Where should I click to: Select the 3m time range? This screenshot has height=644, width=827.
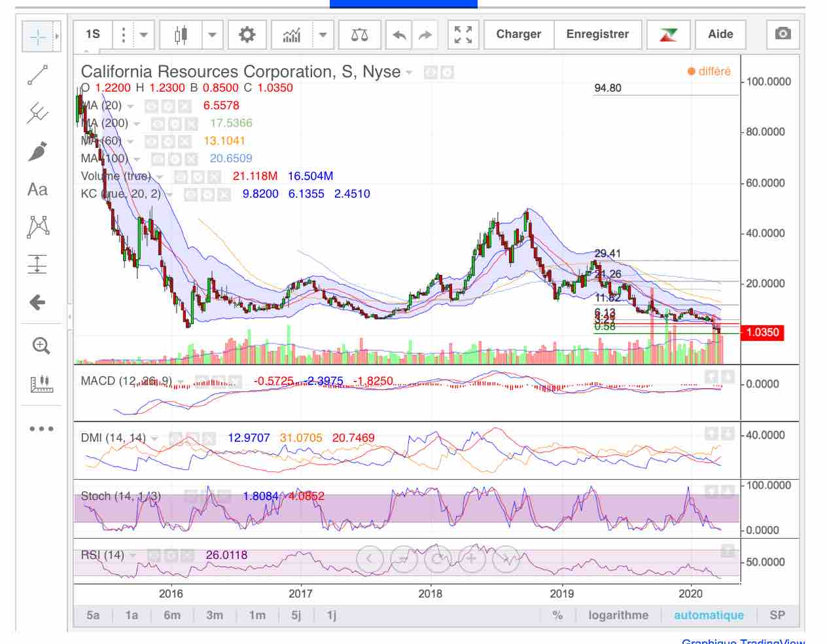(x=215, y=615)
